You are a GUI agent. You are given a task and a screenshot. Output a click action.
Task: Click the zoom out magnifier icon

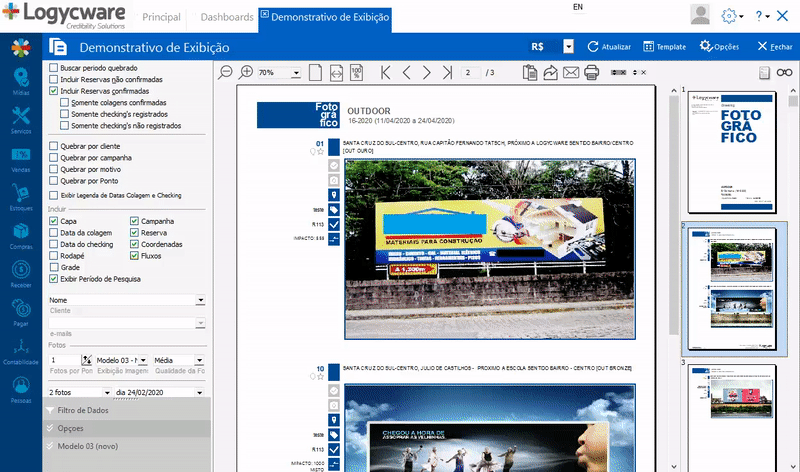pyautogui.click(x=225, y=72)
